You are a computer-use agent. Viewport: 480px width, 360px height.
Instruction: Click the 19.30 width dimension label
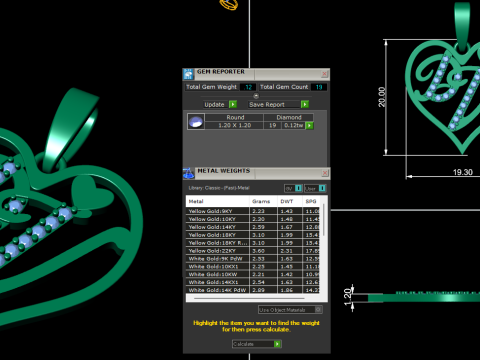463,172
